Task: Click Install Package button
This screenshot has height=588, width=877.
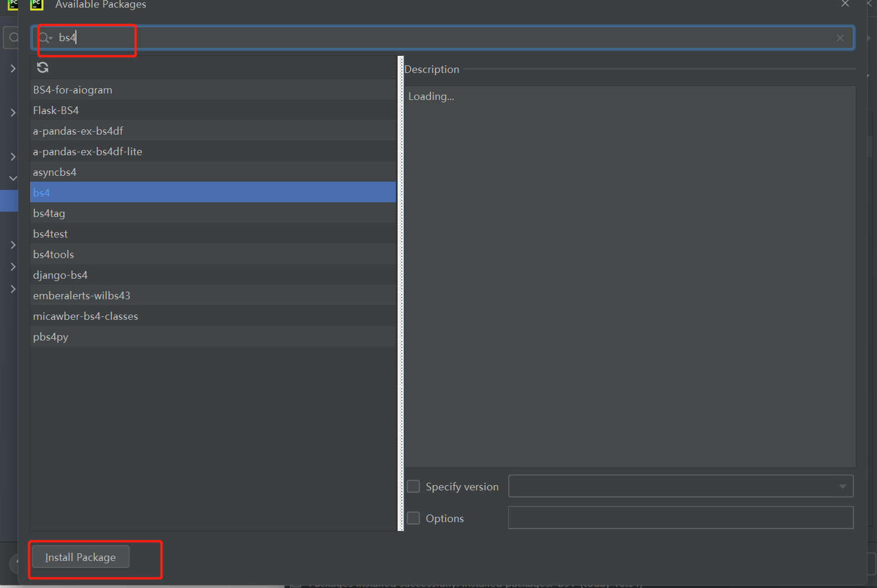Action: point(81,557)
